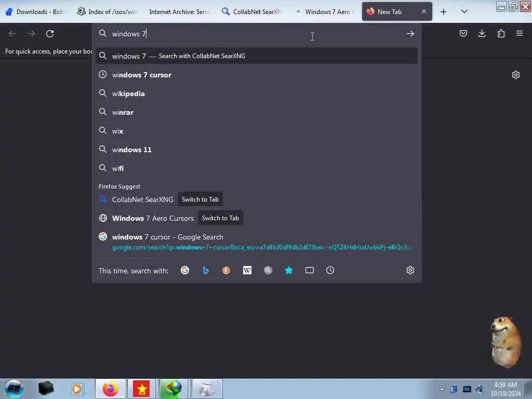The height and width of the screenshot is (399, 532).
Task: Reload the current page
Action: click(50, 34)
